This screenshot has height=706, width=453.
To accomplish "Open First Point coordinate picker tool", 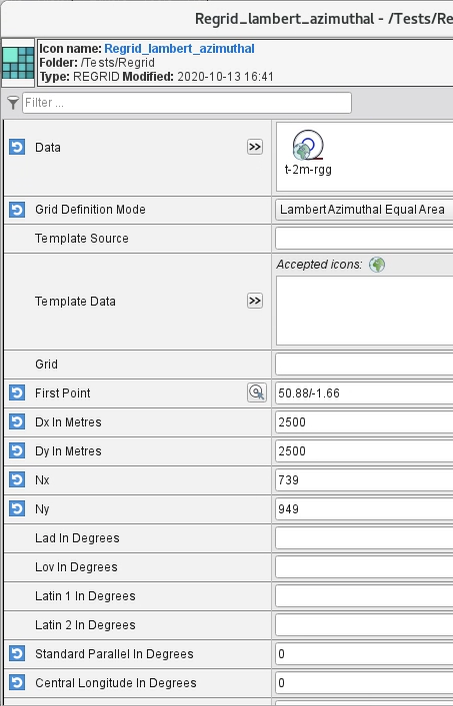I will (x=257, y=393).
